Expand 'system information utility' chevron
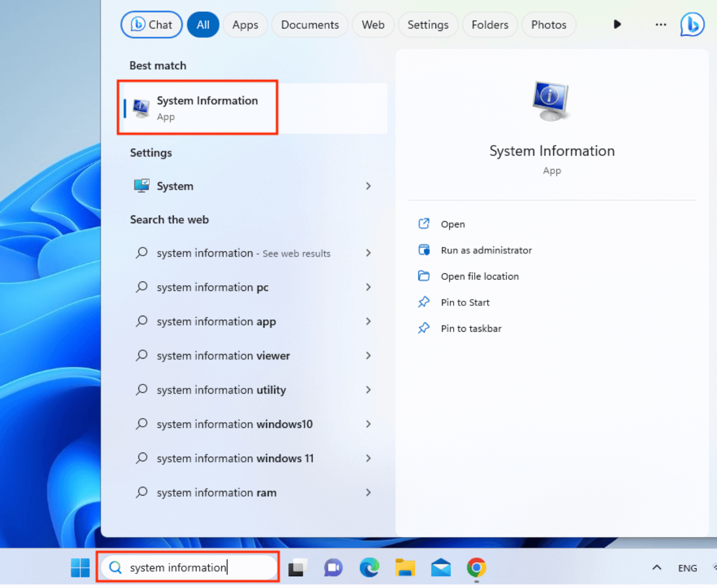The width and height of the screenshot is (717, 588). tap(368, 390)
